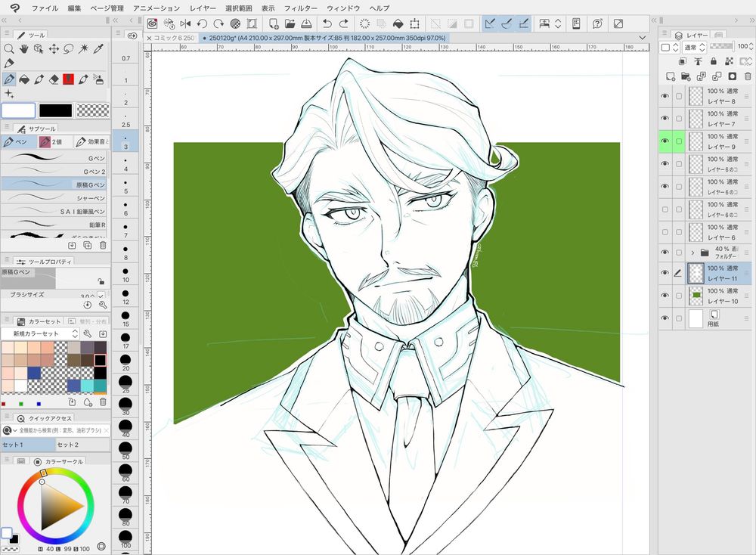Image resolution: width=756 pixels, height=555 pixels.
Task: Select the Eraser tool in tool palette
Action: 54,79
